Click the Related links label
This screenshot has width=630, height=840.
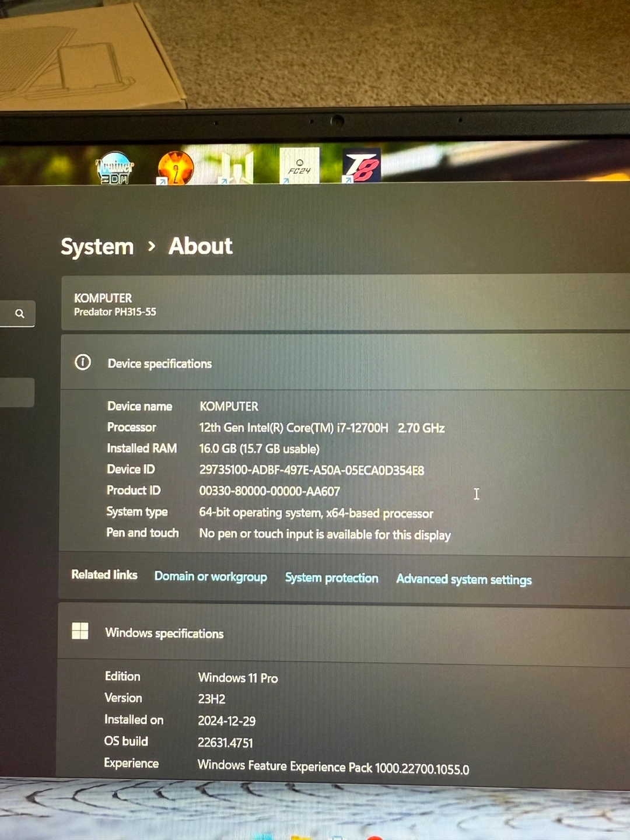click(x=104, y=575)
